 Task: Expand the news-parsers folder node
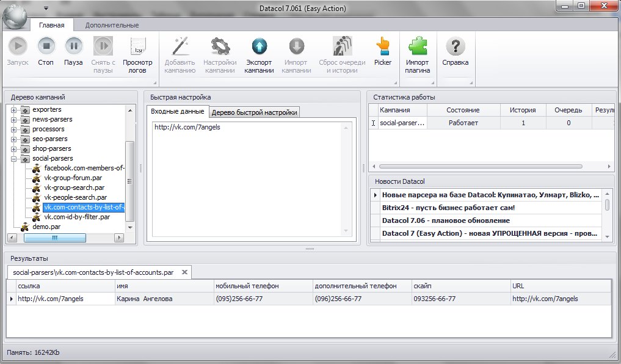pyautogui.click(x=14, y=120)
